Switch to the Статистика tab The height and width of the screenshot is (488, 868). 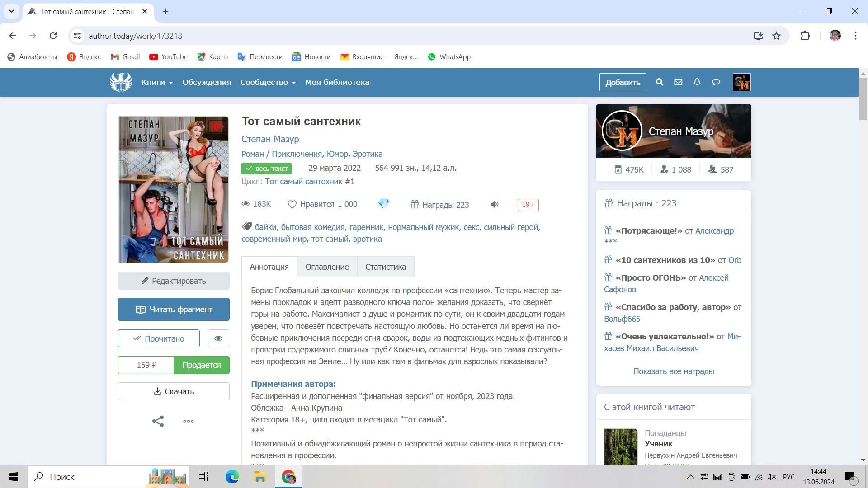[386, 267]
